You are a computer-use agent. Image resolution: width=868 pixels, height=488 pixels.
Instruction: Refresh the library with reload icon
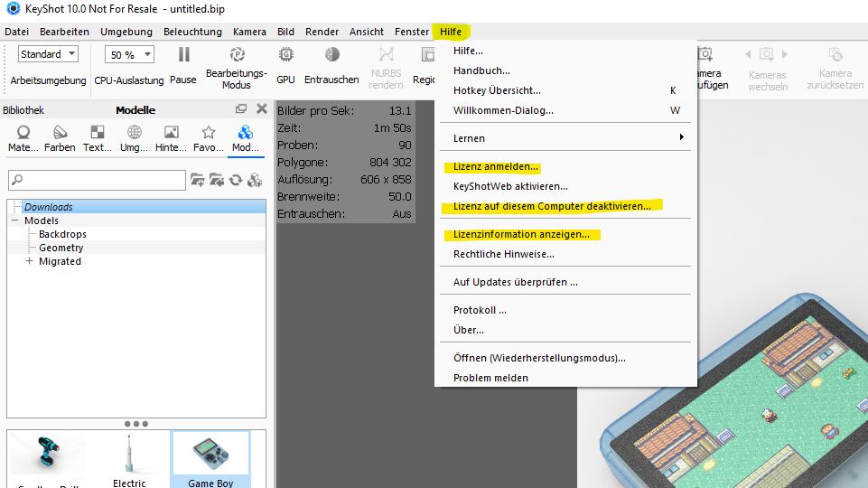236,180
